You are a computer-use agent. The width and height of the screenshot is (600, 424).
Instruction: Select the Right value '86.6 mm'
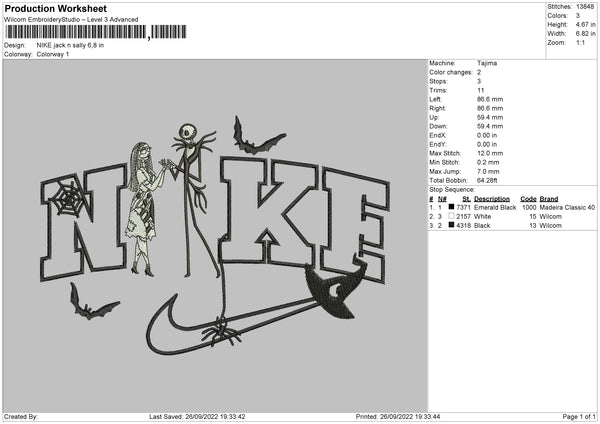490,108
